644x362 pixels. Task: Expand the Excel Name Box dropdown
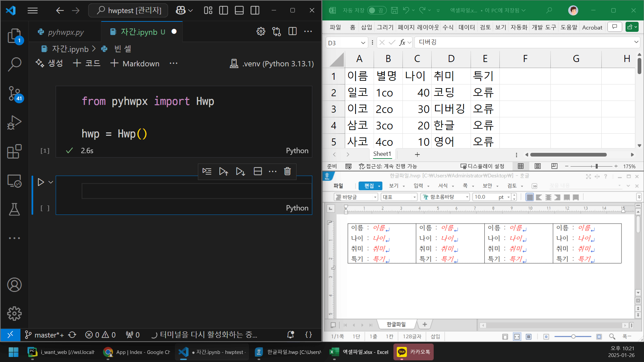(x=363, y=43)
